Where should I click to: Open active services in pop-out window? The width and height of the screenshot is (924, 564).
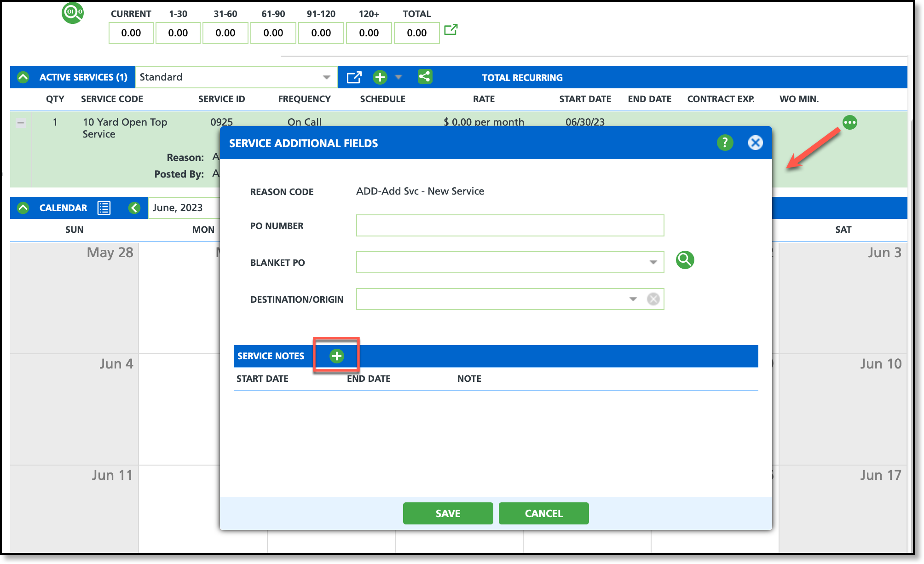(354, 77)
